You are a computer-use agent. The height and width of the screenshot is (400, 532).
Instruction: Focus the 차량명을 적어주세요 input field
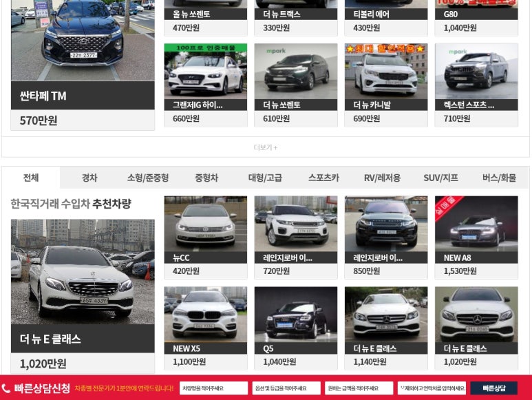tap(214, 388)
